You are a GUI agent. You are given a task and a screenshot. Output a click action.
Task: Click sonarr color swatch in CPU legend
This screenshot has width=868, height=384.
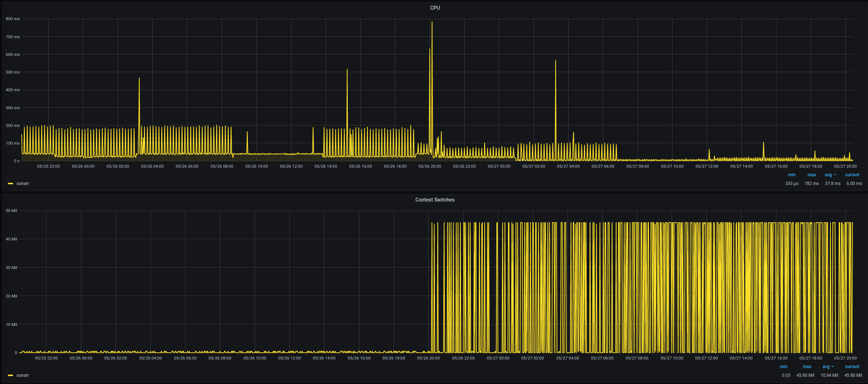point(10,184)
